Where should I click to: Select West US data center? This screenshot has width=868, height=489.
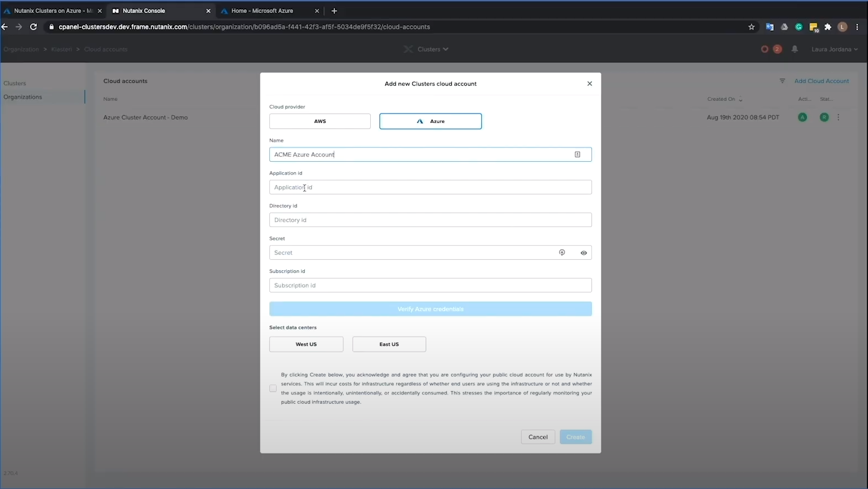[306, 344]
